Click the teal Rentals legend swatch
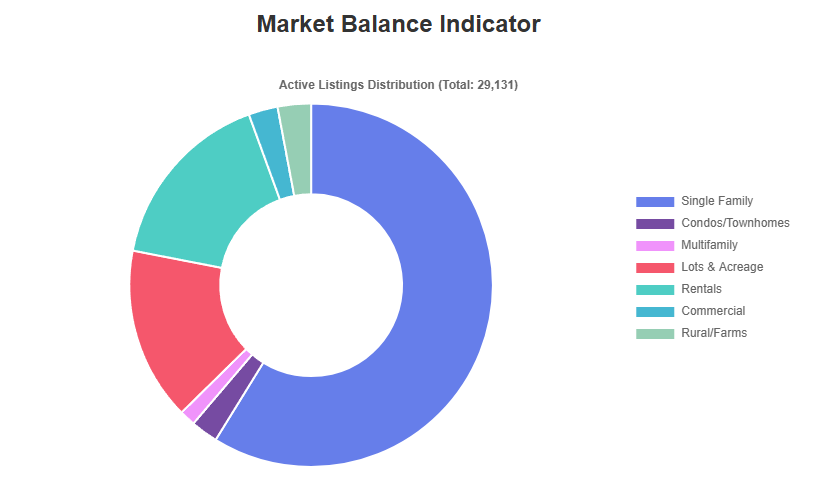 (x=655, y=289)
